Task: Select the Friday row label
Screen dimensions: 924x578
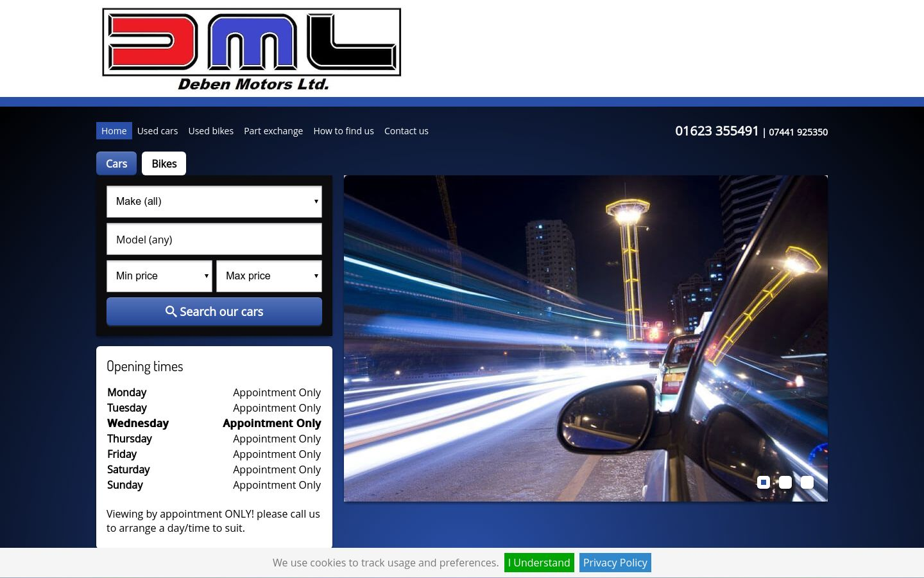Action: coord(122,454)
